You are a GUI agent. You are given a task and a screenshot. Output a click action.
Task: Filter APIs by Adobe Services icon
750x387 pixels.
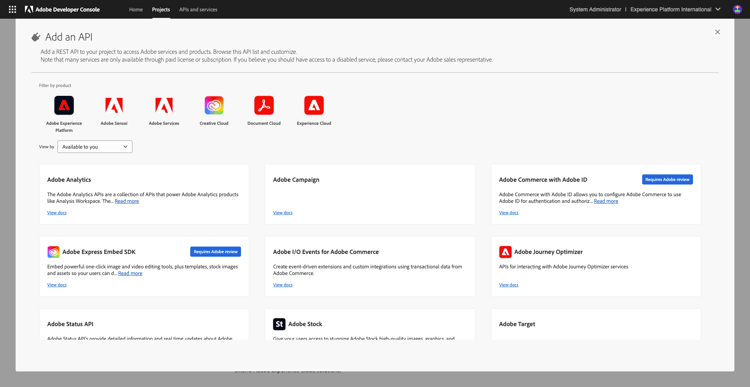point(164,105)
